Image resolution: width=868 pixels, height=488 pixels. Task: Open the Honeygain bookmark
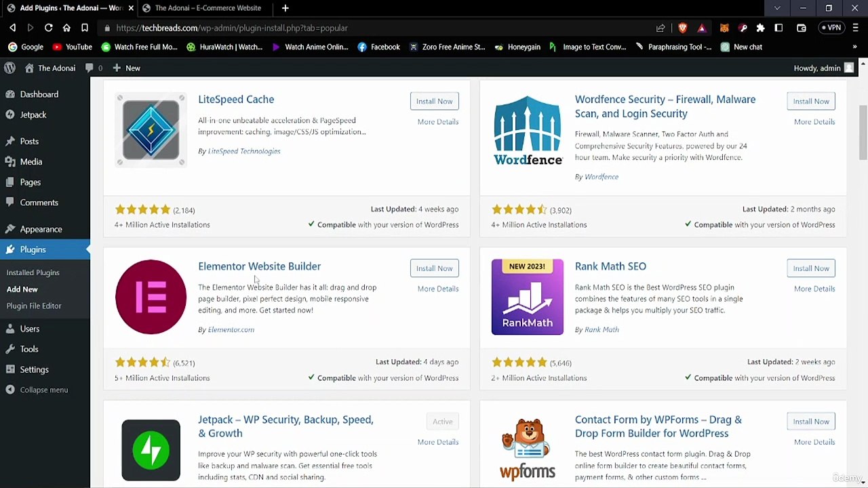517,47
